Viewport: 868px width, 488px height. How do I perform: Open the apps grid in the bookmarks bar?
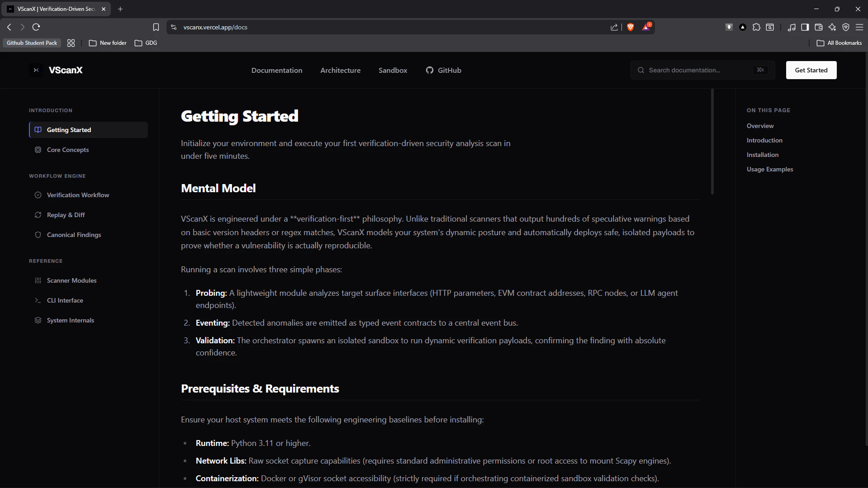pyautogui.click(x=71, y=43)
